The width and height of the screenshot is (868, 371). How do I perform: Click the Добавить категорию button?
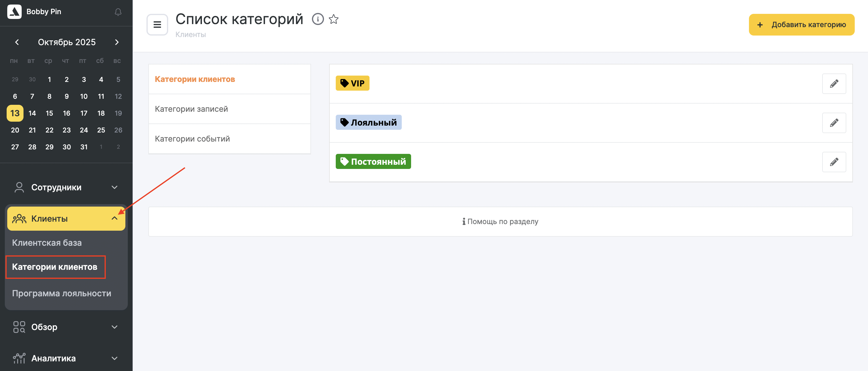[801, 25]
